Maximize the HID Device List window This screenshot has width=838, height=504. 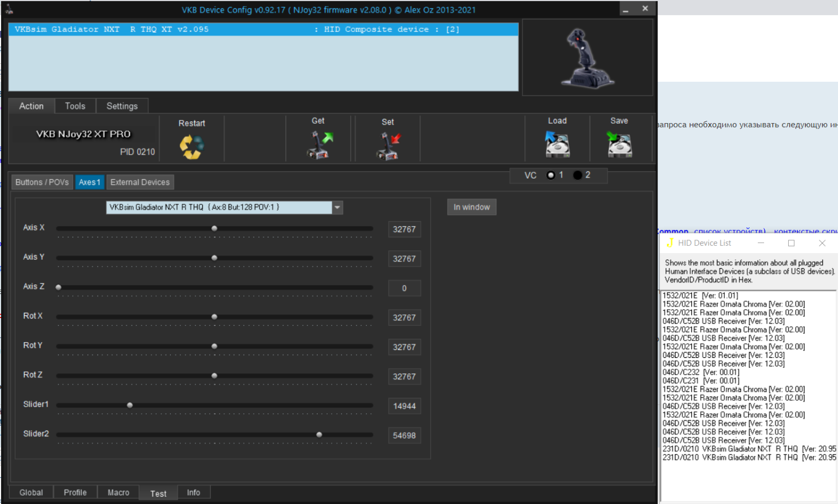point(792,243)
